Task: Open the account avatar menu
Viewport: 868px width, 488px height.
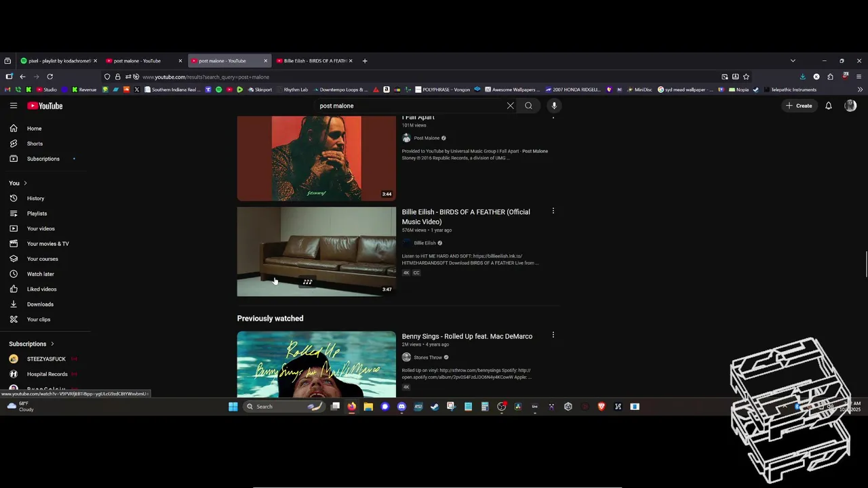Action: [x=850, y=106]
